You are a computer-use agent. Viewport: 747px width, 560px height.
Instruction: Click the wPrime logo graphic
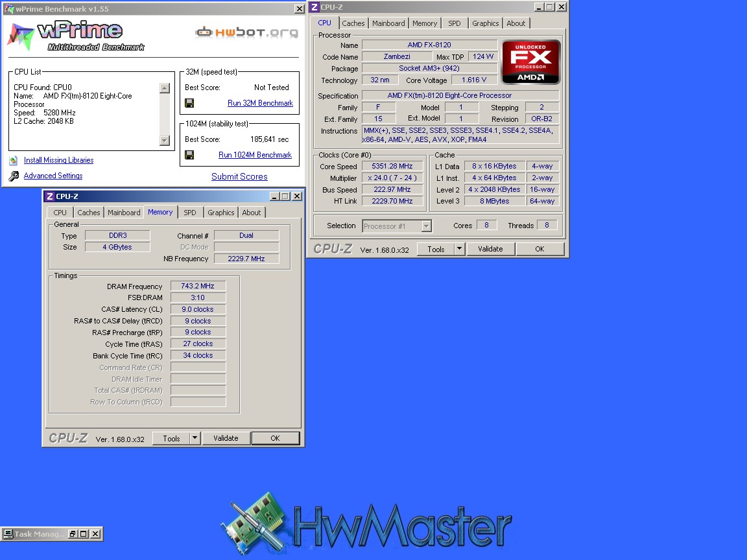[75, 36]
